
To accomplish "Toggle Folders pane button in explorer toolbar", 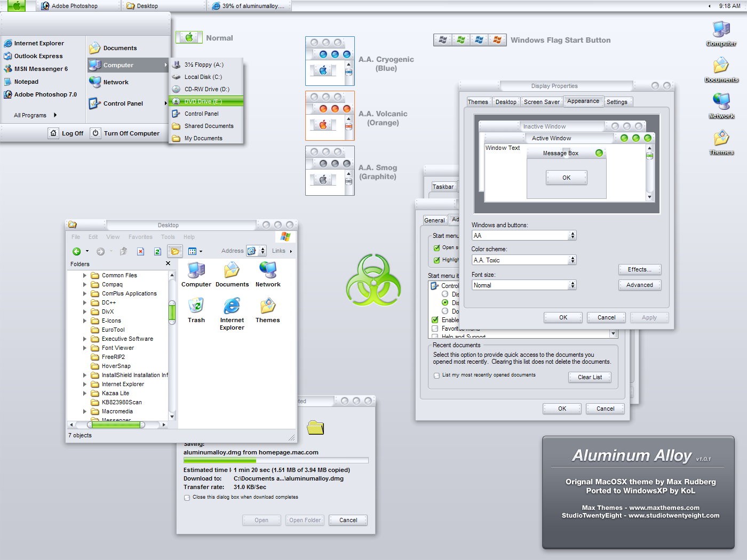I will (x=175, y=251).
